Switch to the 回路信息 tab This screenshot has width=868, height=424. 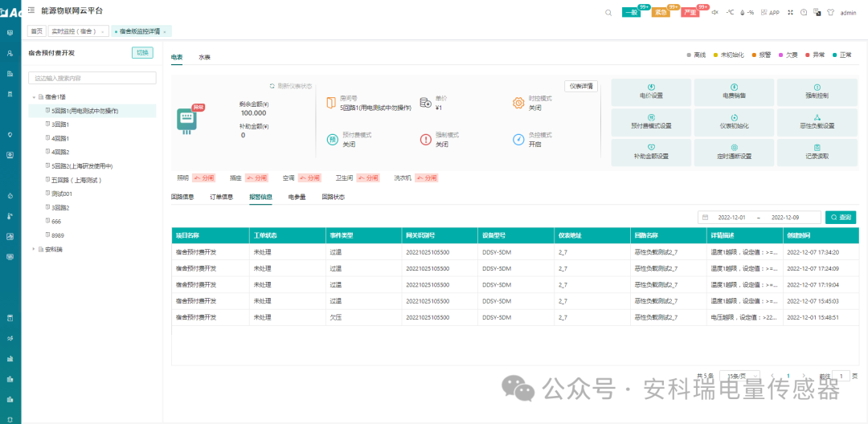(182, 197)
